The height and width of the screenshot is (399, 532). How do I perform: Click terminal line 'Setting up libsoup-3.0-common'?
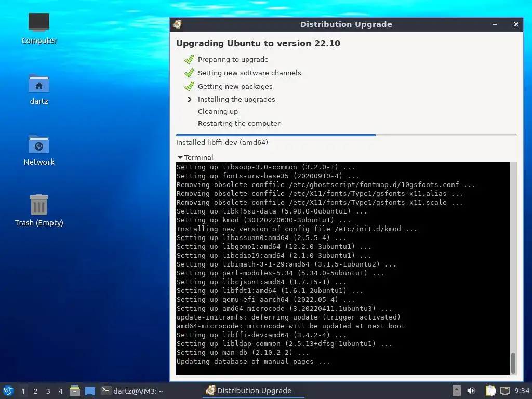265,167
